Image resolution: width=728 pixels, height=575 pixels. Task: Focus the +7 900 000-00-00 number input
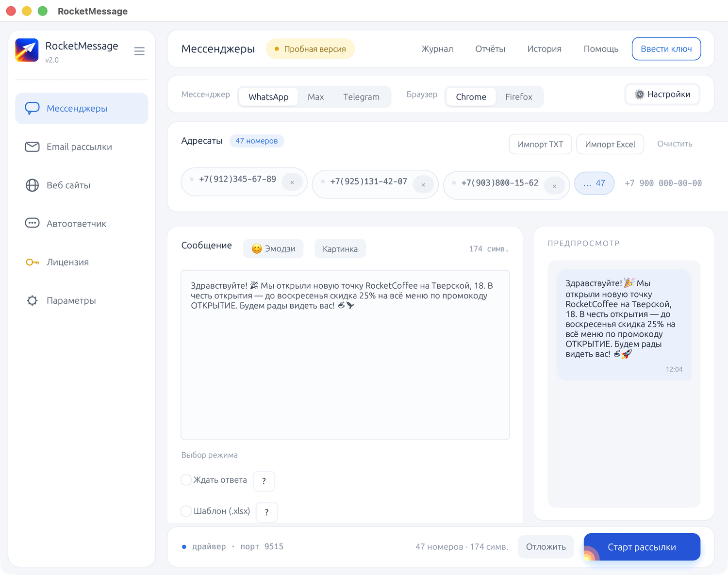coord(663,183)
